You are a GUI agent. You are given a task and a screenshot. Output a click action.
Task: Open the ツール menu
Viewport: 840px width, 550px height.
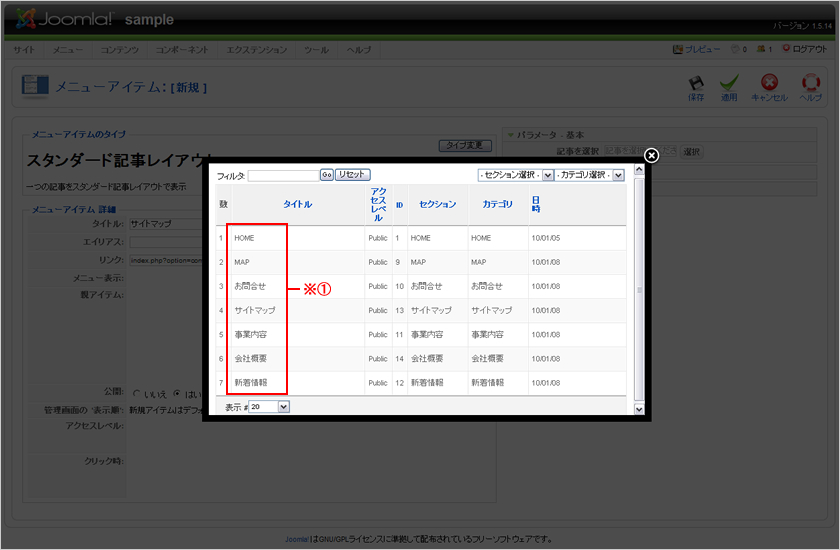click(x=316, y=50)
